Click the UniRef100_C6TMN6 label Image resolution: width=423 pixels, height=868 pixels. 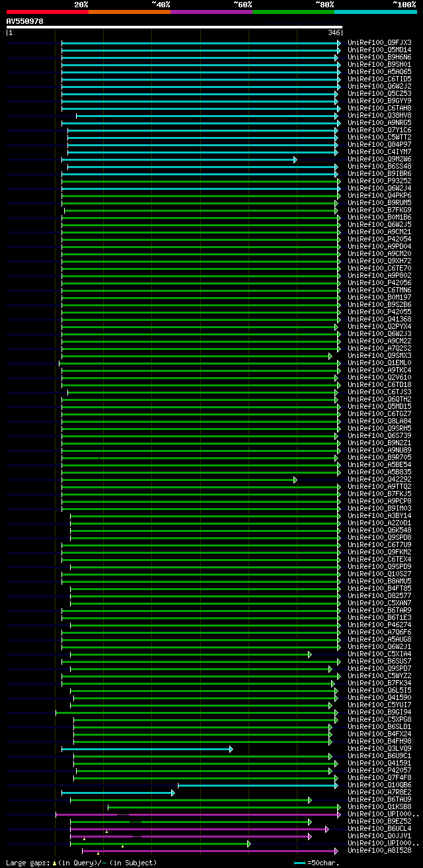pyautogui.click(x=379, y=290)
